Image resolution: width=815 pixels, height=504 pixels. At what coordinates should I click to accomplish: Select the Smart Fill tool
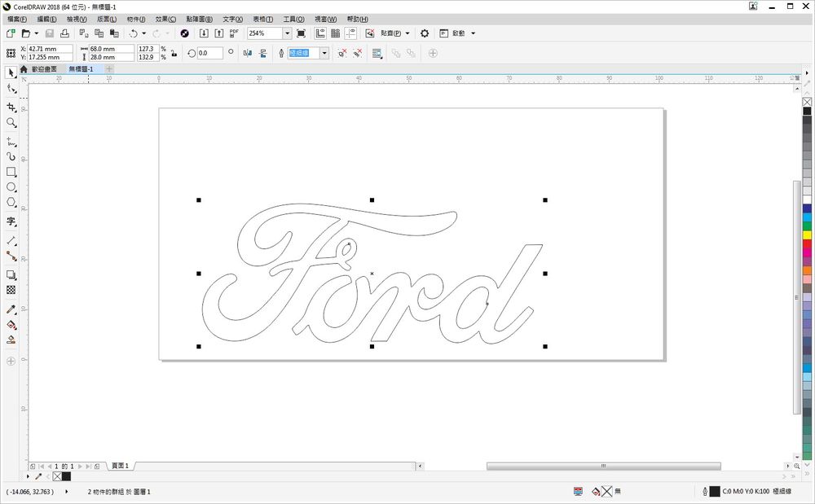[x=11, y=340]
